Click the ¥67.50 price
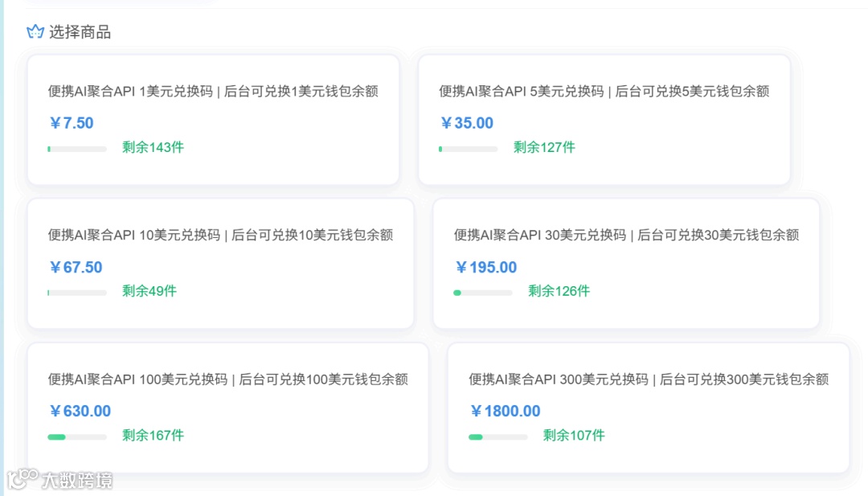Viewport: 868px width, 496px height. click(x=76, y=268)
